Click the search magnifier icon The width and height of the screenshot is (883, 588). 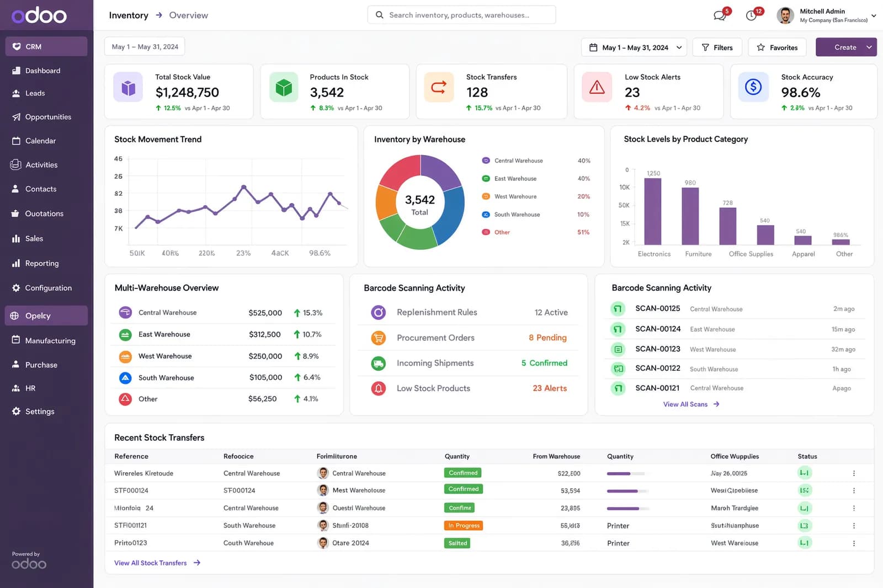(380, 15)
